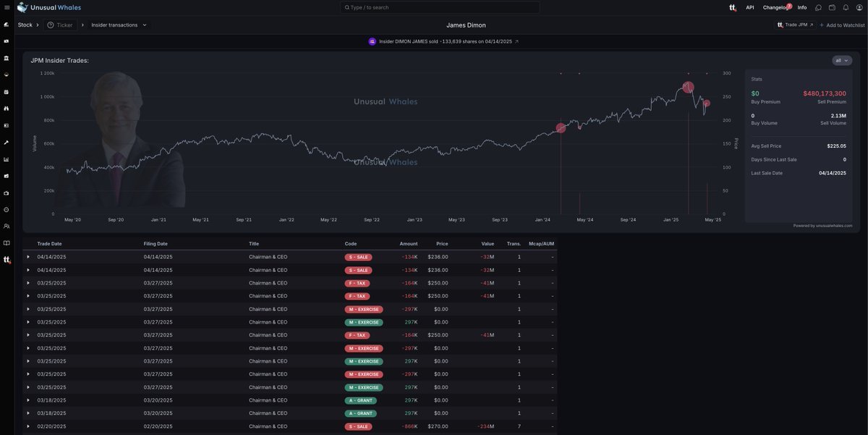Click the Unusual Whales whale logo
Screen dimensions: 868x435
coord(22,7)
